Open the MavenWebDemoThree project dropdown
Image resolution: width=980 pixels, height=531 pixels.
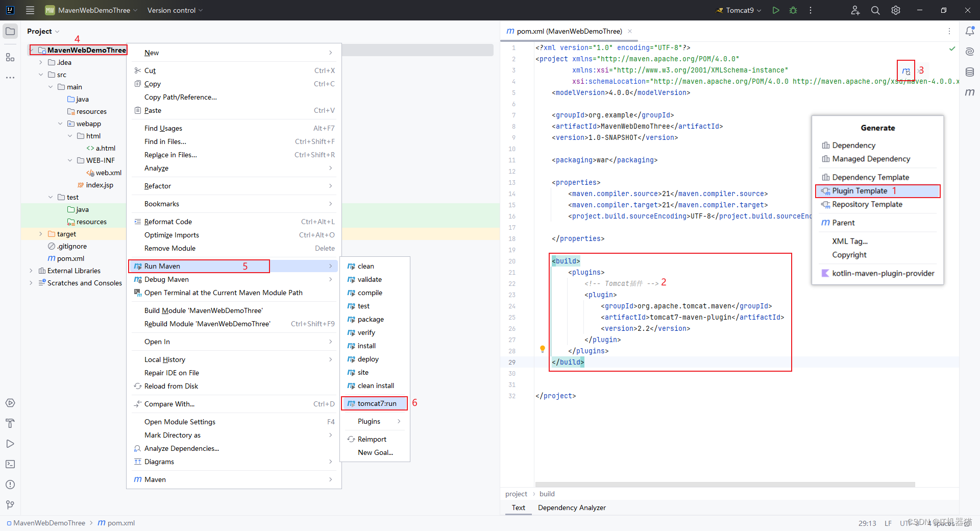coord(91,10)
